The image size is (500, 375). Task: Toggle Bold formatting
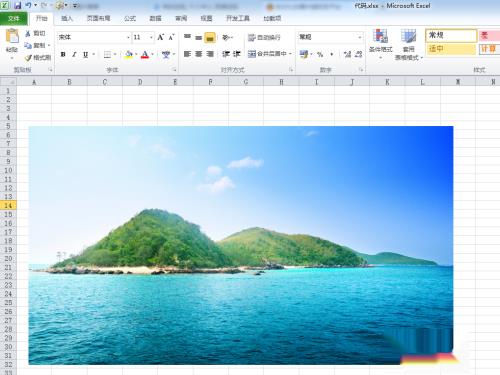tap(63, 54)
